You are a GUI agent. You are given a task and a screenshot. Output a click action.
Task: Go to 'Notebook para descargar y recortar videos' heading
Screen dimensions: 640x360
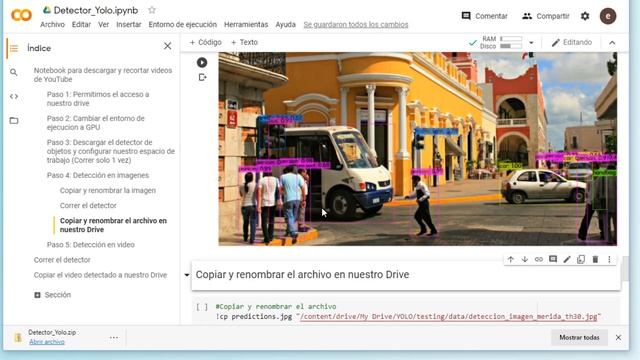coord(103,75)
